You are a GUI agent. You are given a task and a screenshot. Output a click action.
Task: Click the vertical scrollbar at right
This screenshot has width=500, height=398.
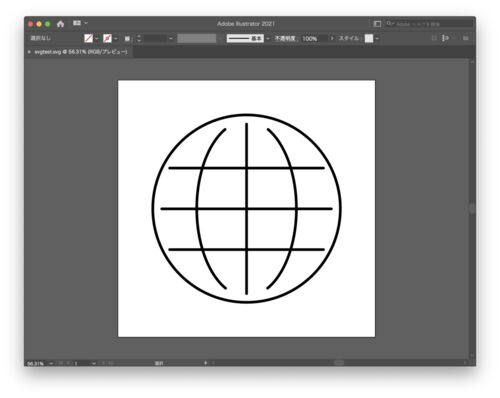tap(472, 208)
